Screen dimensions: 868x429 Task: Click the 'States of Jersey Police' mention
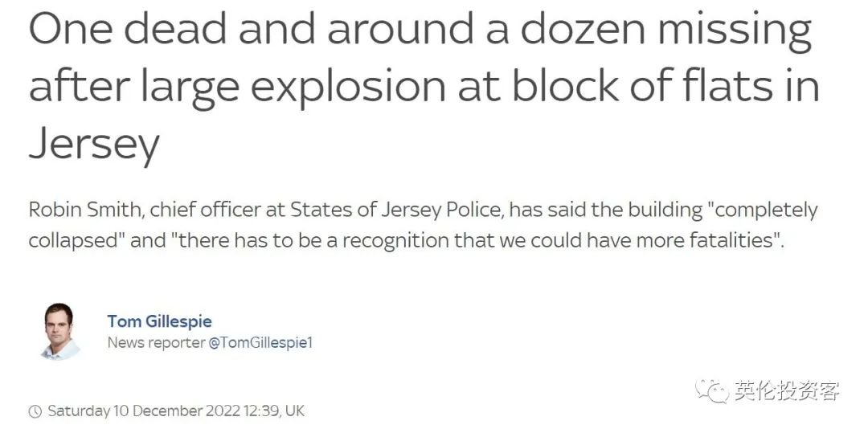(398, 210)
